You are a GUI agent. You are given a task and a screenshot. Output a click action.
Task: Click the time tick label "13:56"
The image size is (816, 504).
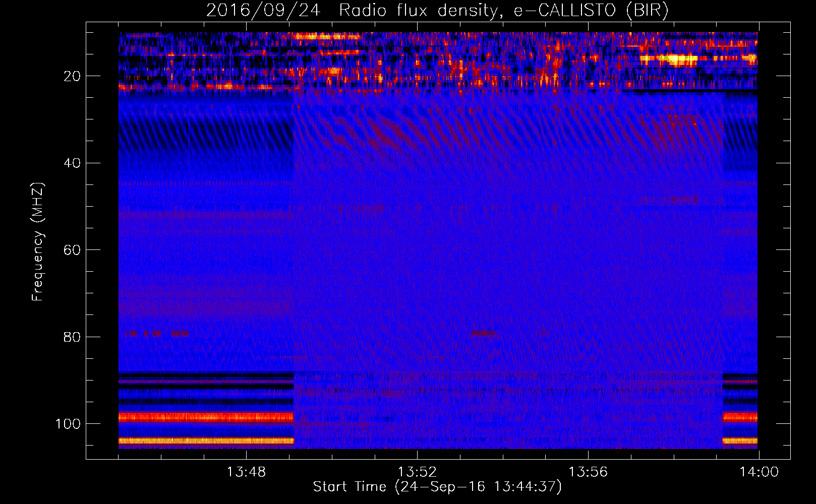click(588, 472)
